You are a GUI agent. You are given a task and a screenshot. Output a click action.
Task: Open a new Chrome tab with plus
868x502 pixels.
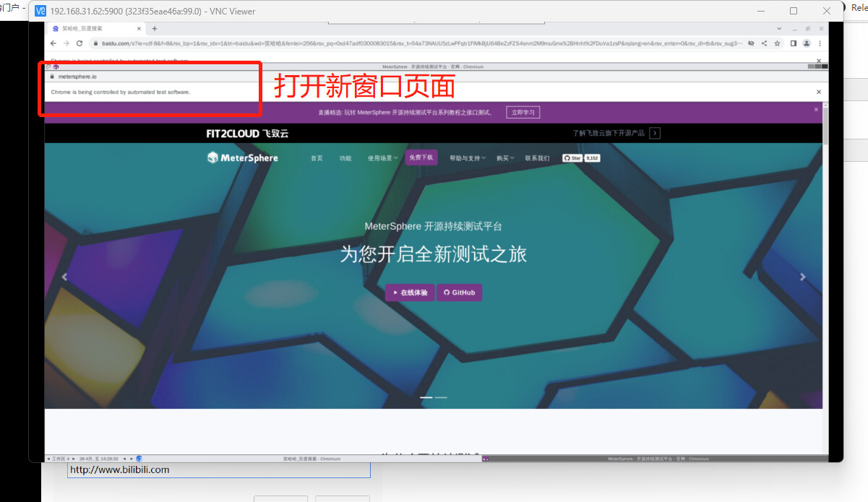[x=154, y=29]
